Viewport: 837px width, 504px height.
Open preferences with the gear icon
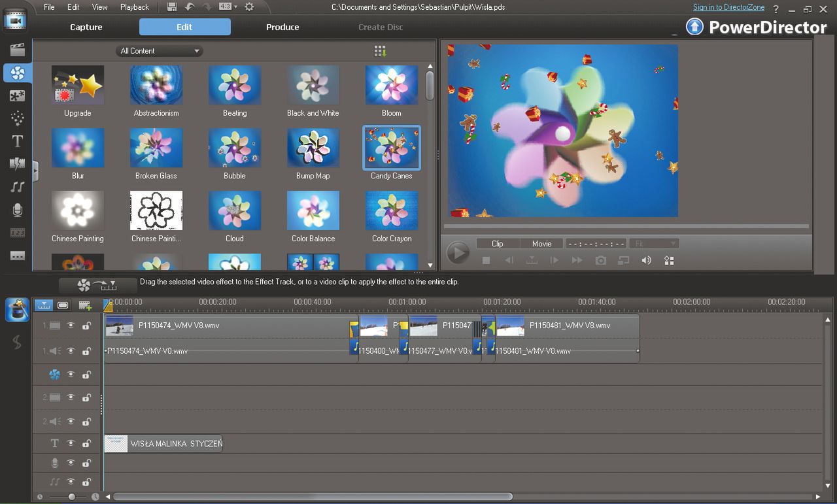pyautogui.click(x=249, y=7)
